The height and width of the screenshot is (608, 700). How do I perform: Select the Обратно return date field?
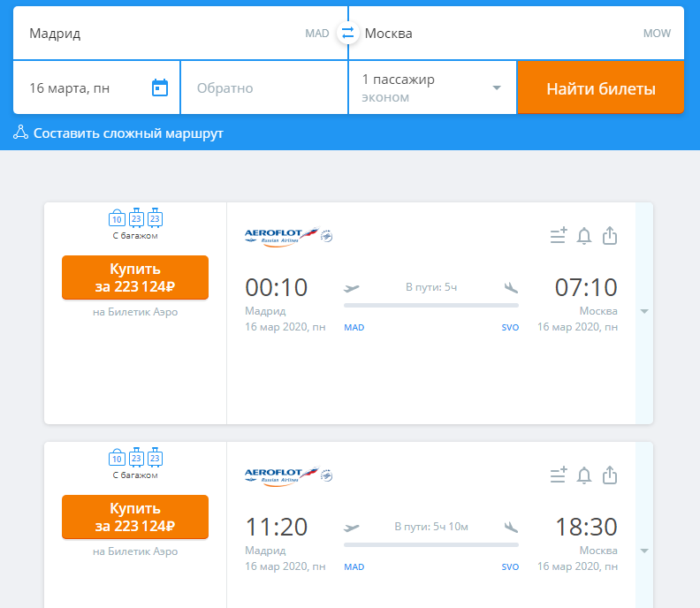click(264, 87)
